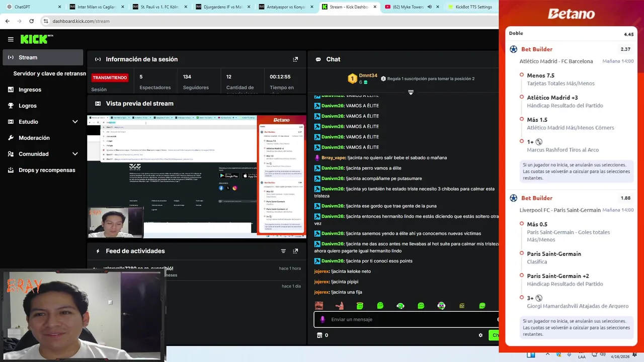The height and width of the screenshot is (362, 644).
Task: Select the olive angry face emote
Action: [462, 306]
